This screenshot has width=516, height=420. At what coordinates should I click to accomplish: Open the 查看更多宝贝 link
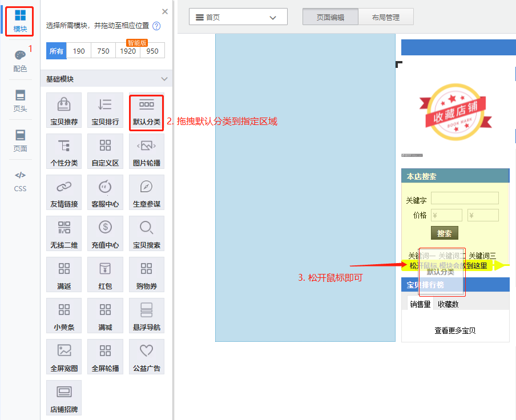point(455,330)
